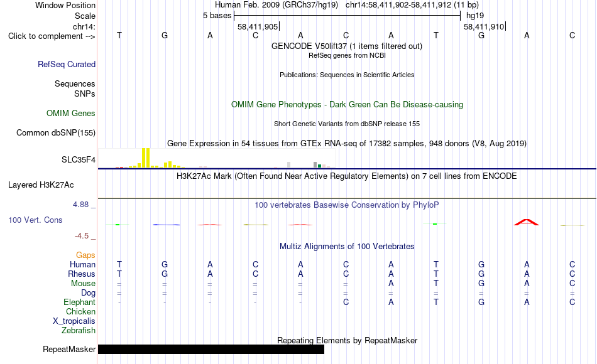The width and height of the screenshot is (597, 364).
Task: Click the SNPs track label
Action: 85,94
